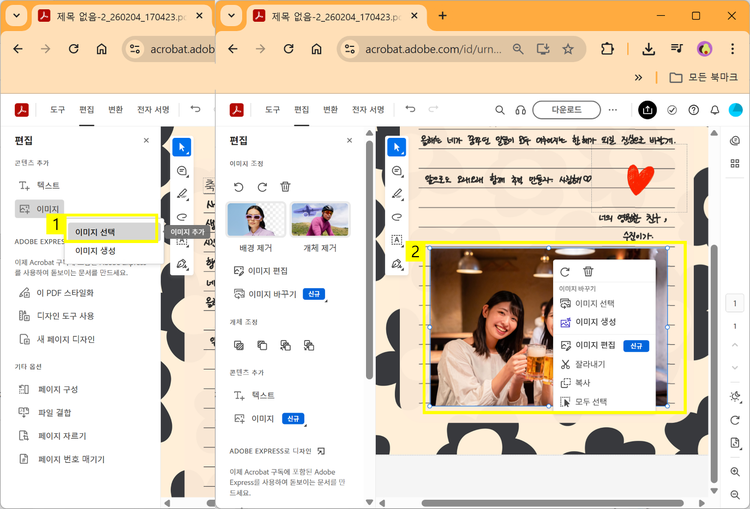Viewport: 750px width, 509px height.
Task: Open new tab with plus button
Action: coord(442,16)
